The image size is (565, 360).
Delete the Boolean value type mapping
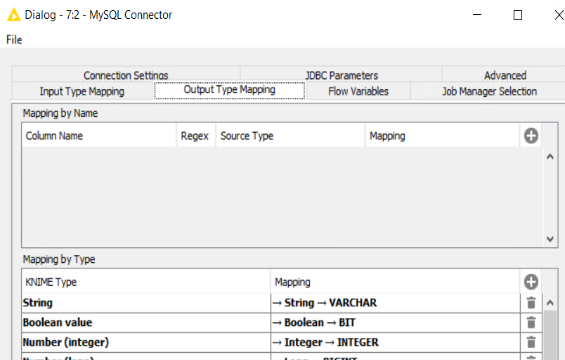[x=531, y=323]
